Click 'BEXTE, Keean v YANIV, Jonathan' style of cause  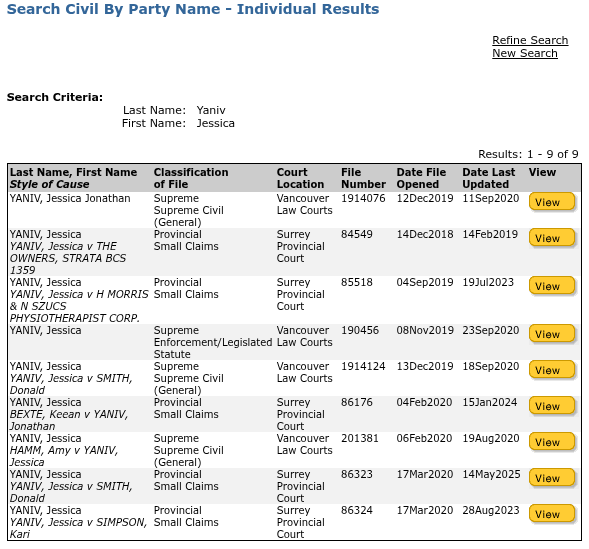69,420
